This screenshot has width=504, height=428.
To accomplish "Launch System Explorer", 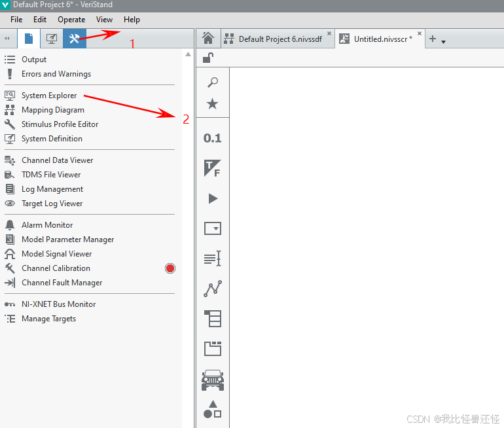I will pyautogui.click(x=49, y=96).
